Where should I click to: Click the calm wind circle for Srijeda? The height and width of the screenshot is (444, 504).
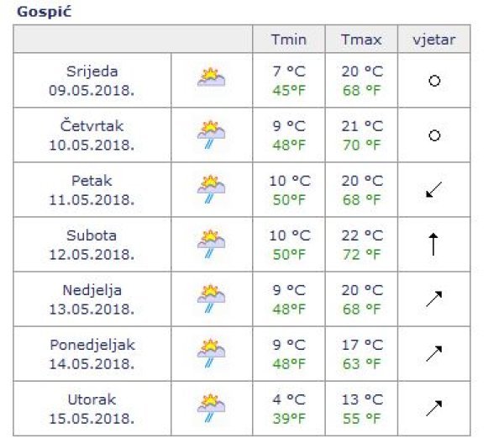[434, 81]
